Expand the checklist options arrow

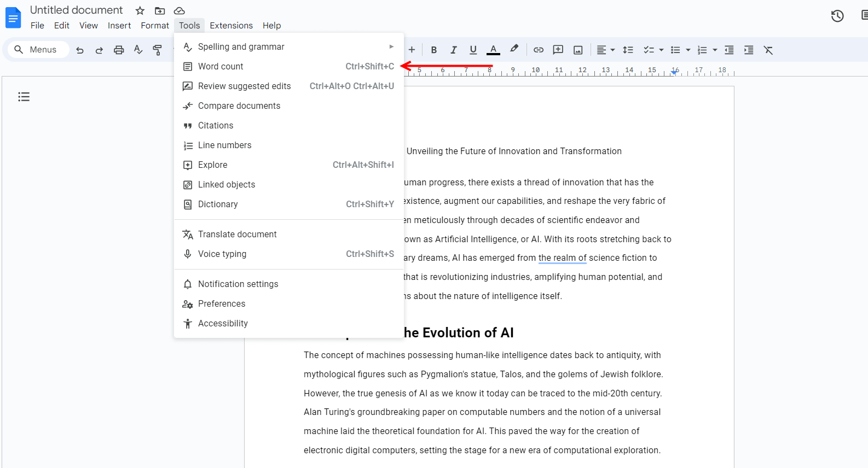point(661,50)
